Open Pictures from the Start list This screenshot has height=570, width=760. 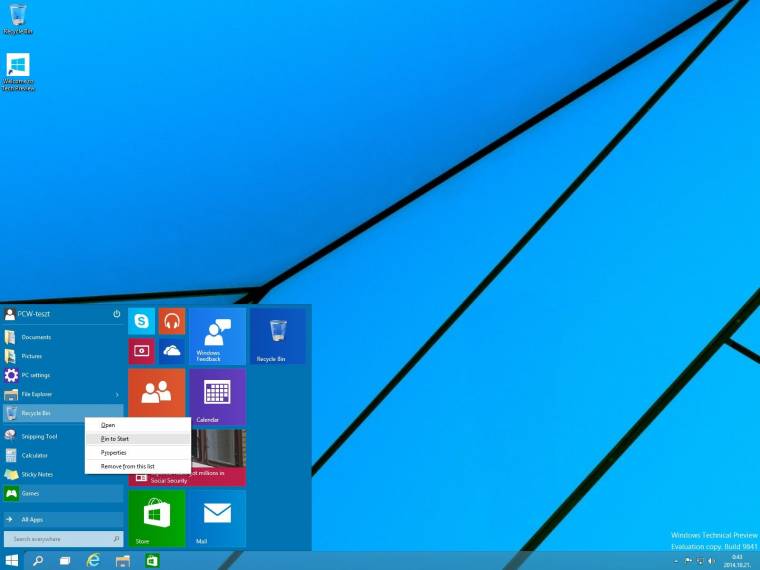point(63,356)
